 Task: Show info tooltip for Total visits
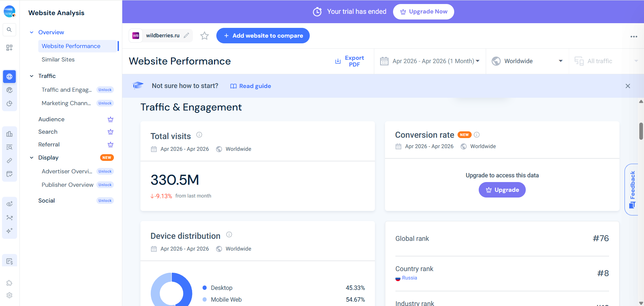pos(199,135)
